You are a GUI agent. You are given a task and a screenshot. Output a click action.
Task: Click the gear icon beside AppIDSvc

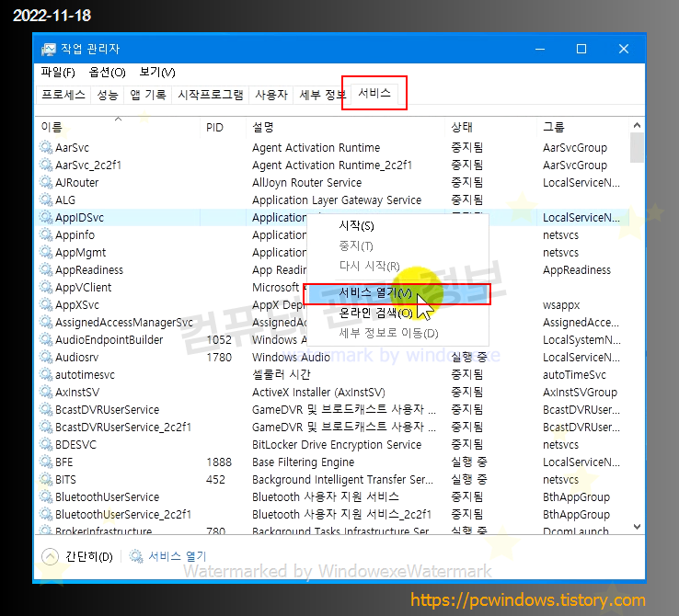(x=46, y=217)
